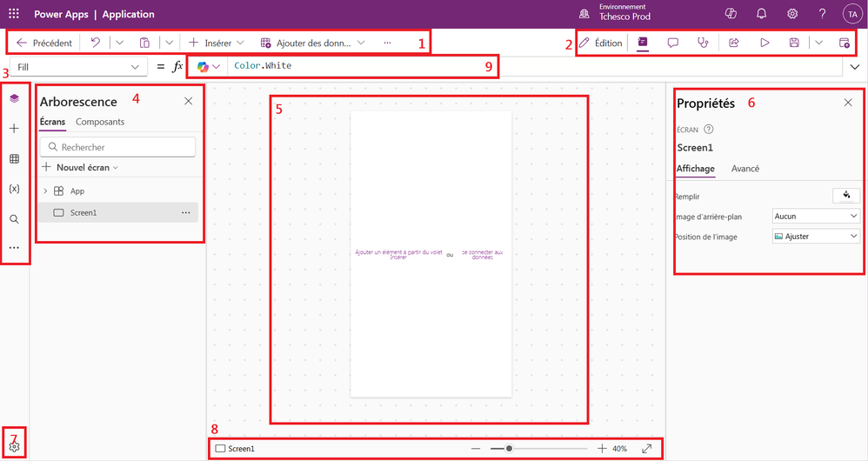Open Ajouter des données dropdown
The image size is (868, 461).
pyautogui.click(x=361, y=43)
